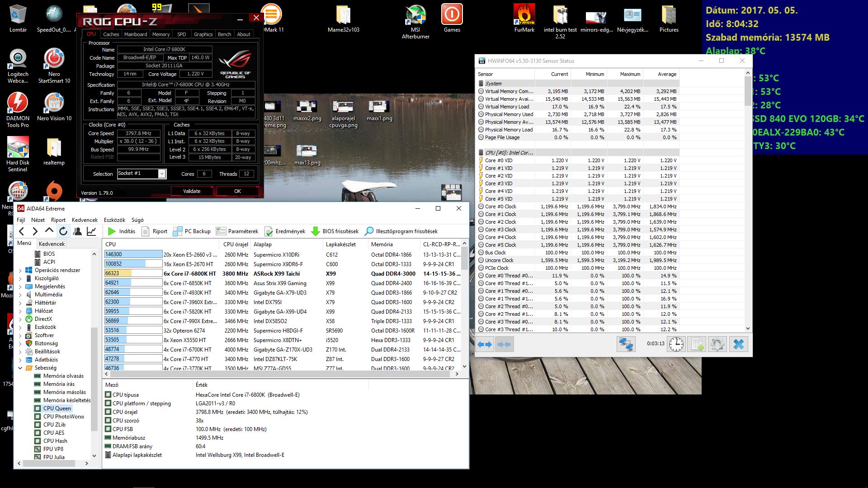
Task: Switch to Kedvencek tab in AIDA64 sidebar
Action: pyautogui.click(x=52, y=244)
